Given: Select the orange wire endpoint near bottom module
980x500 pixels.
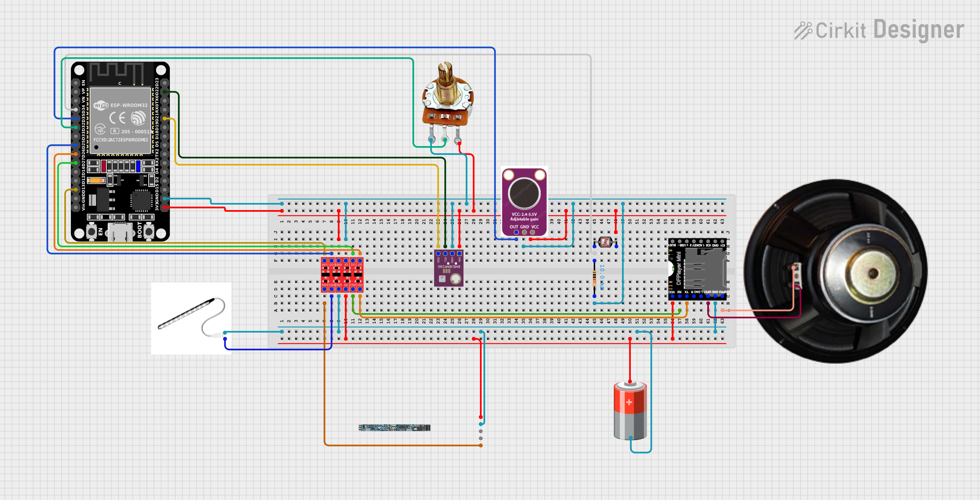Looking at the screenshot, I should click(x=481, y=445).
